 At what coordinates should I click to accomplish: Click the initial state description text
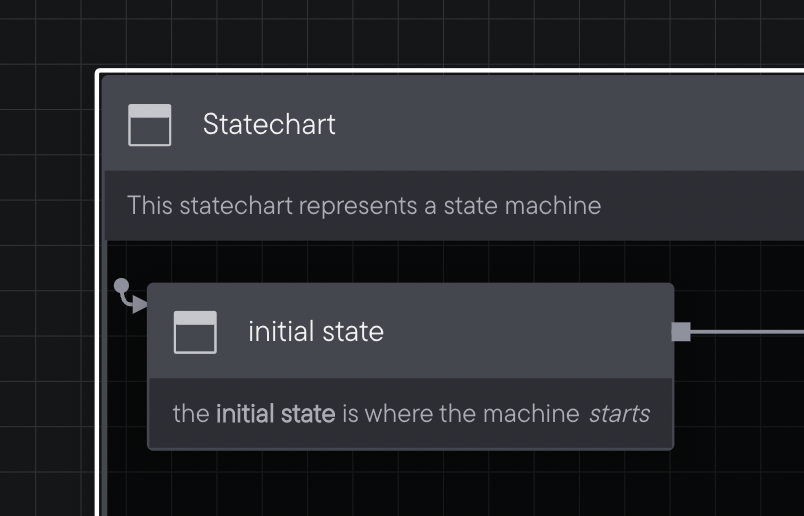pos(411,413)
